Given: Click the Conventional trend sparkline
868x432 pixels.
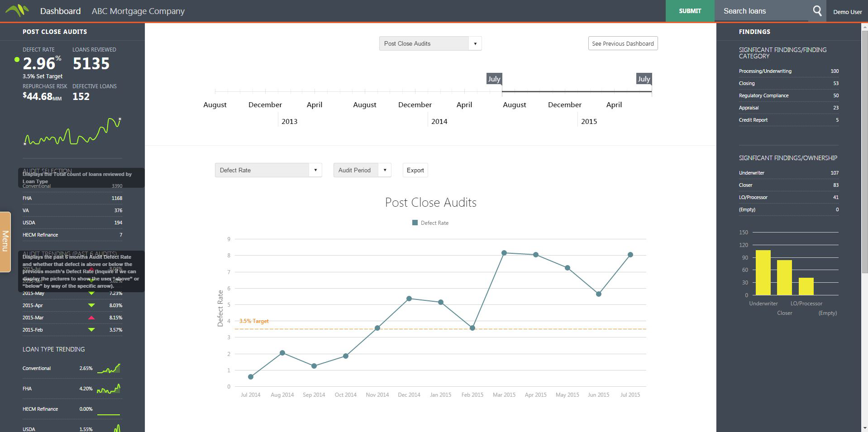Looking at the screenshot, I should [109, 368].
